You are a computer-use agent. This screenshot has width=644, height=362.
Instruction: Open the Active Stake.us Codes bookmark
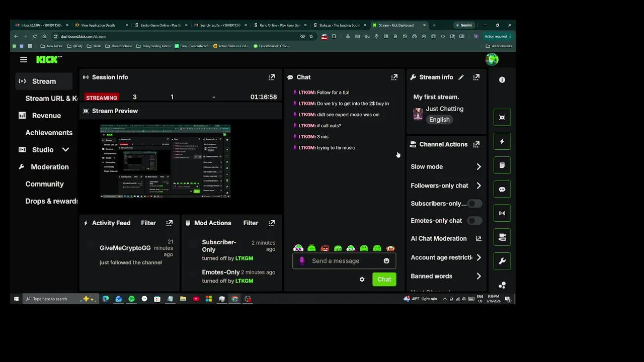pyautogui.click(x=230, y=46)
